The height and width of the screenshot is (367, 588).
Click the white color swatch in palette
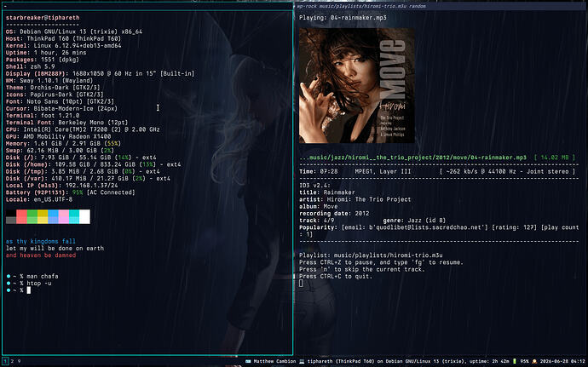[x=84, y=216]
